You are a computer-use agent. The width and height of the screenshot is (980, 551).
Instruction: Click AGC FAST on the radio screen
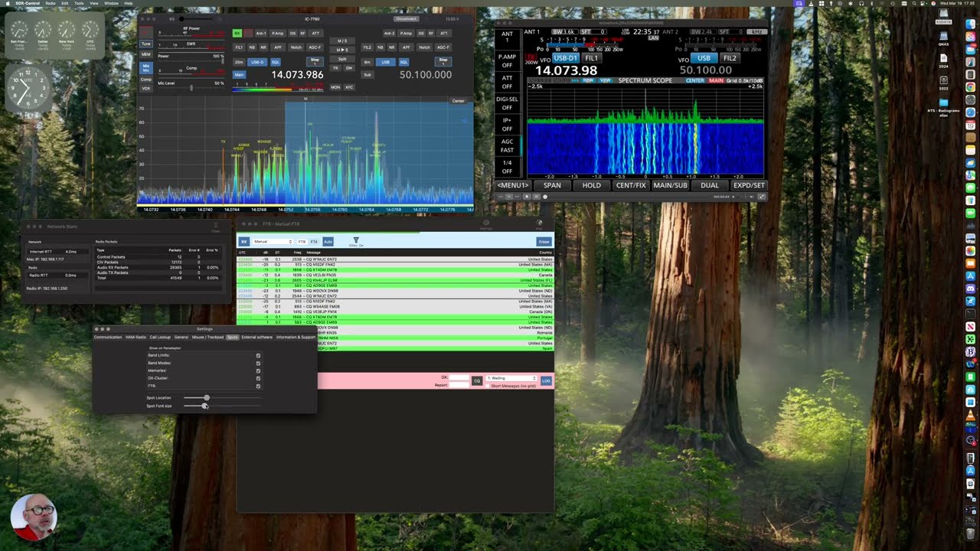click(507, 145)
